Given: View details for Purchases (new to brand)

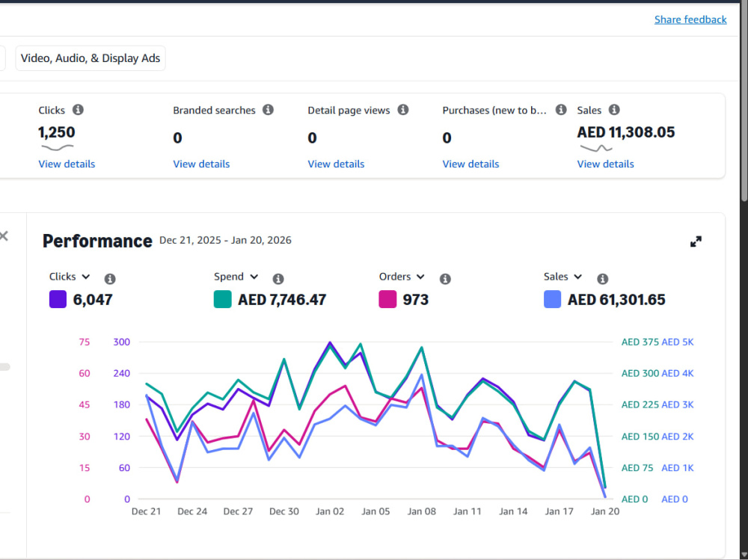Looking at the screenshot, I should [x=470, y=164].
